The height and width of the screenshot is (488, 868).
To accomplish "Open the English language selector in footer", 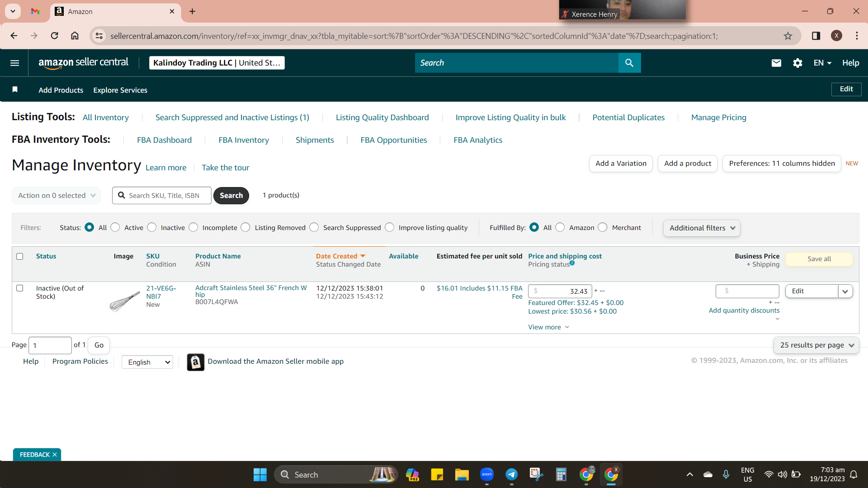I will [x=147, y=362].
